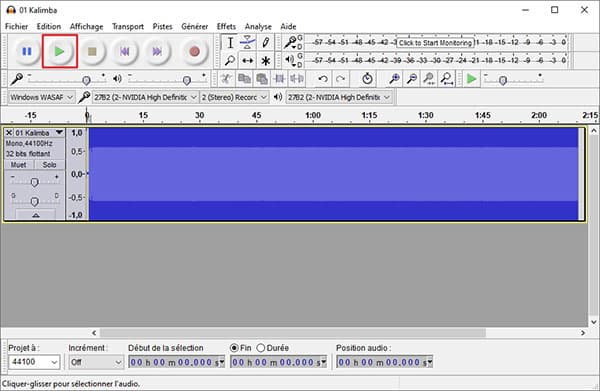Screen dimensions: 600x391
Task: Click the track gain slider knob
Action: tap(34, 182)
